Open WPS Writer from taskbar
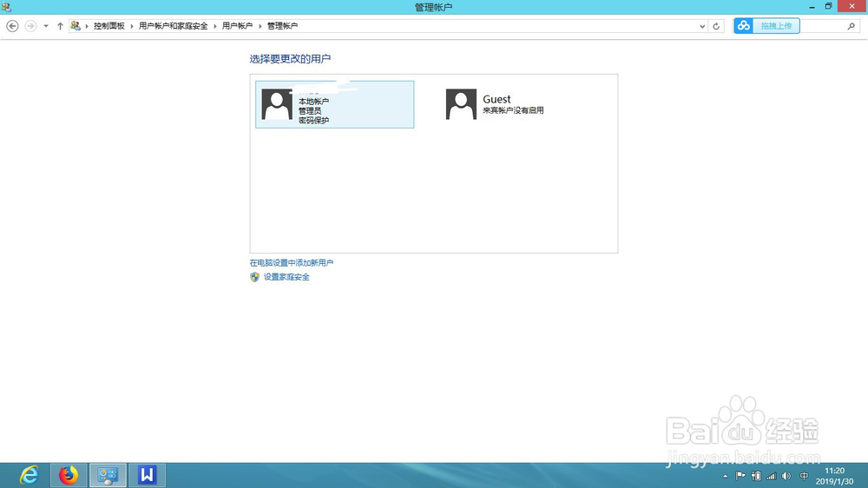The height and width of the screenshot is (488, 868). (148, 475)
